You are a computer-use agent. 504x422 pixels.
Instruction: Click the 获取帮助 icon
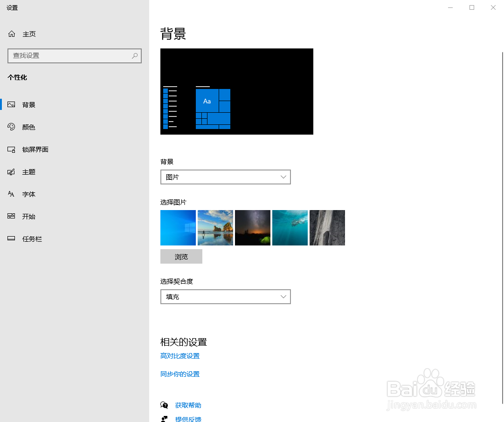(x=164, y=405)
